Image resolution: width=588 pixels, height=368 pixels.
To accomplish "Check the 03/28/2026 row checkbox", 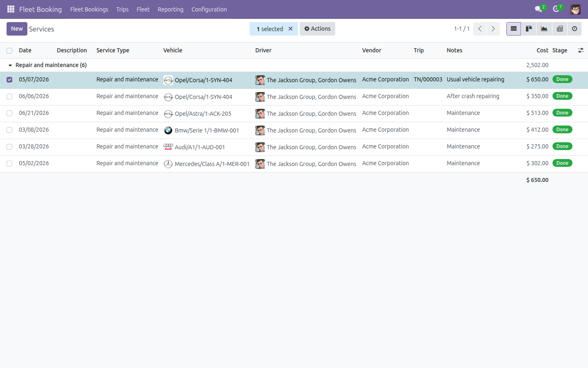I will point(9,147).
